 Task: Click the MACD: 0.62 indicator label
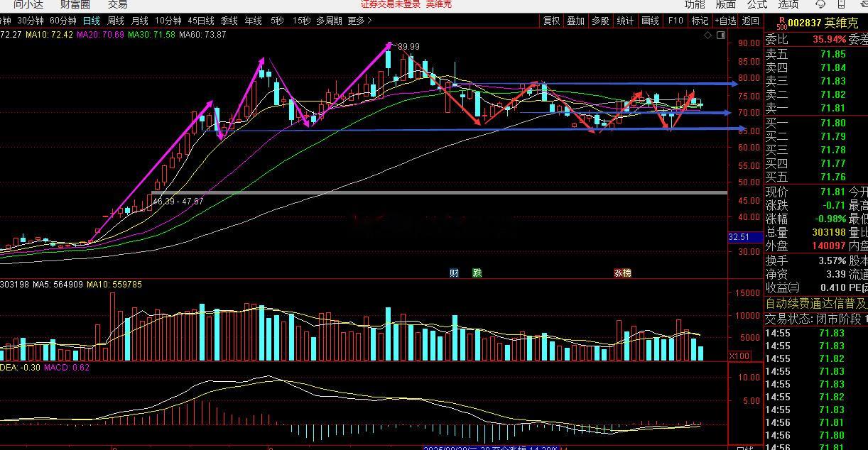(x=67, y=368)
